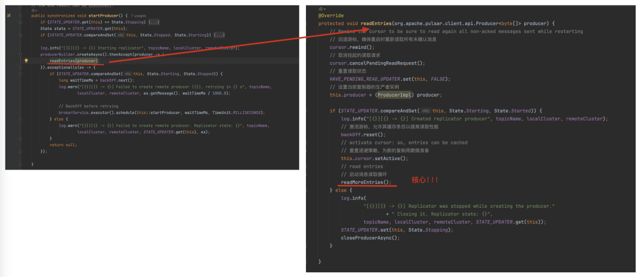Expand folded block after State.Stopping check
Viewport: 644px width, 277px height.
(154, 21)
